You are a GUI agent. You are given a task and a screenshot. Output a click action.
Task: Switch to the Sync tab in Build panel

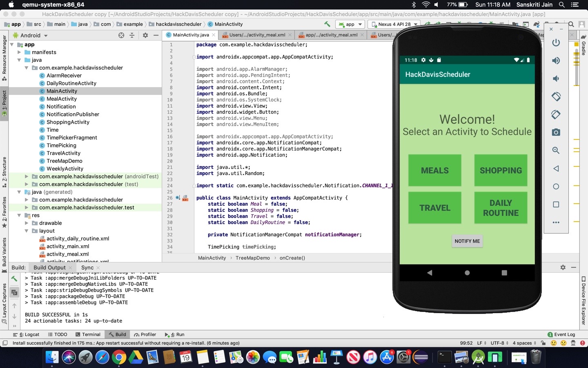point(87,267)
